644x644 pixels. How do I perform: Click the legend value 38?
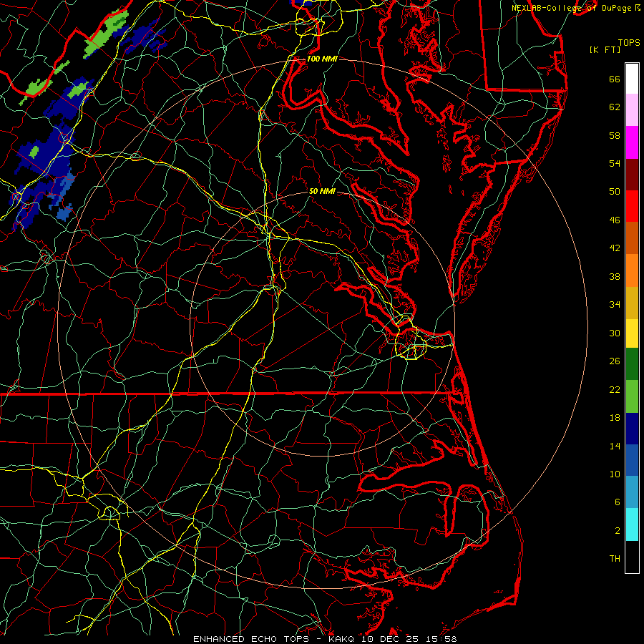(x=615, y=276)
